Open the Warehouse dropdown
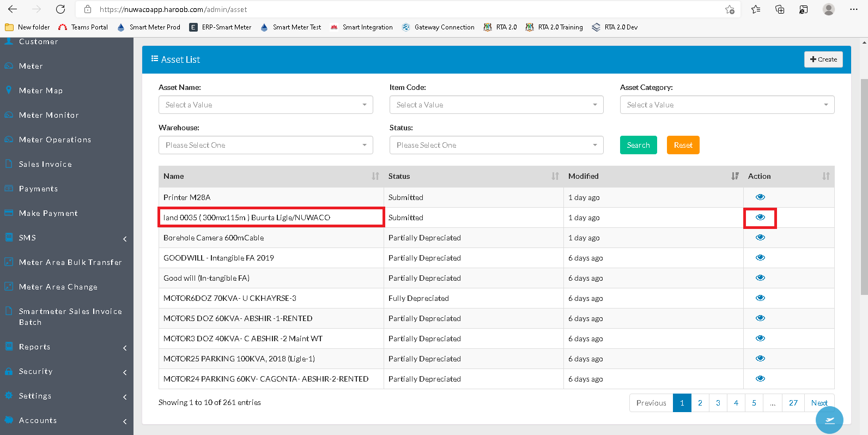This screenshot has width=868, height=435. [266, 145]
